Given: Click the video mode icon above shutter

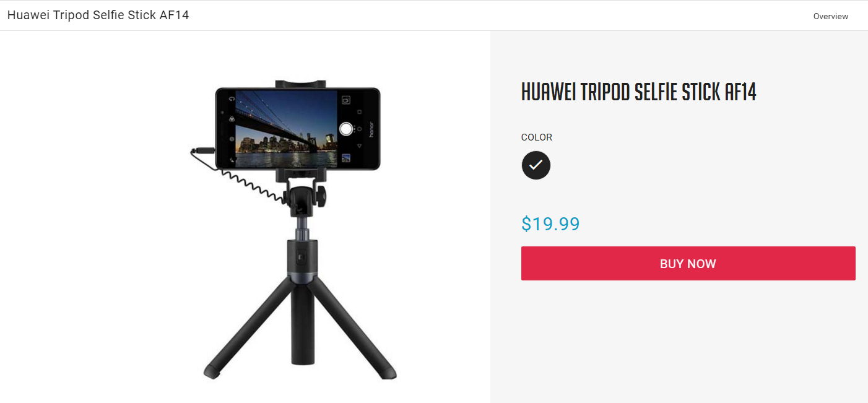Looking at the screenshot, I should 346,100.
